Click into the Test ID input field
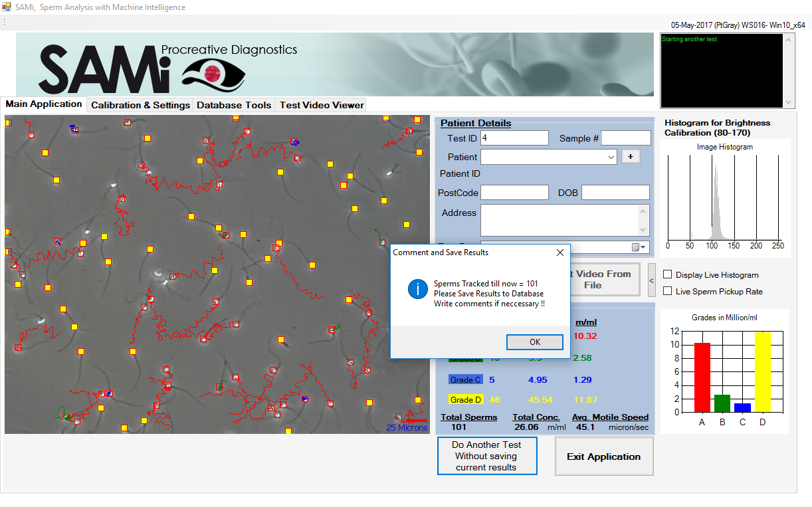The height and width of the screenshot is (507, 812). tap(514, 138)
